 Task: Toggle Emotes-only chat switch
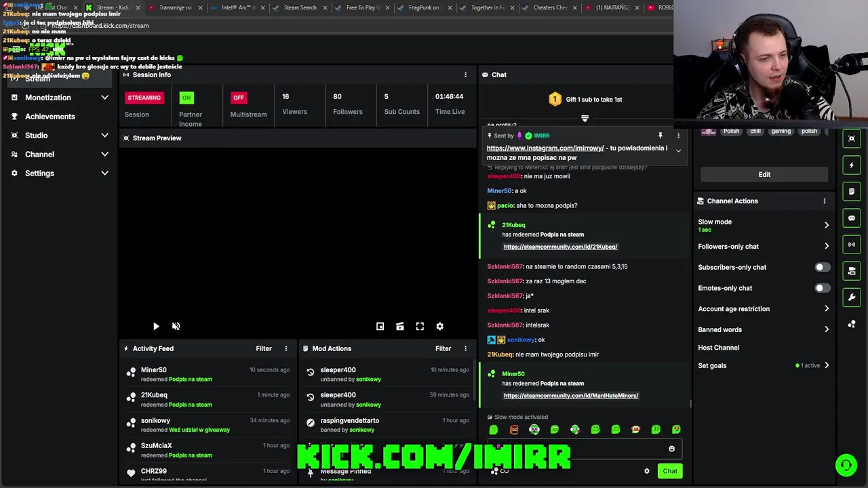click(821, 288)
